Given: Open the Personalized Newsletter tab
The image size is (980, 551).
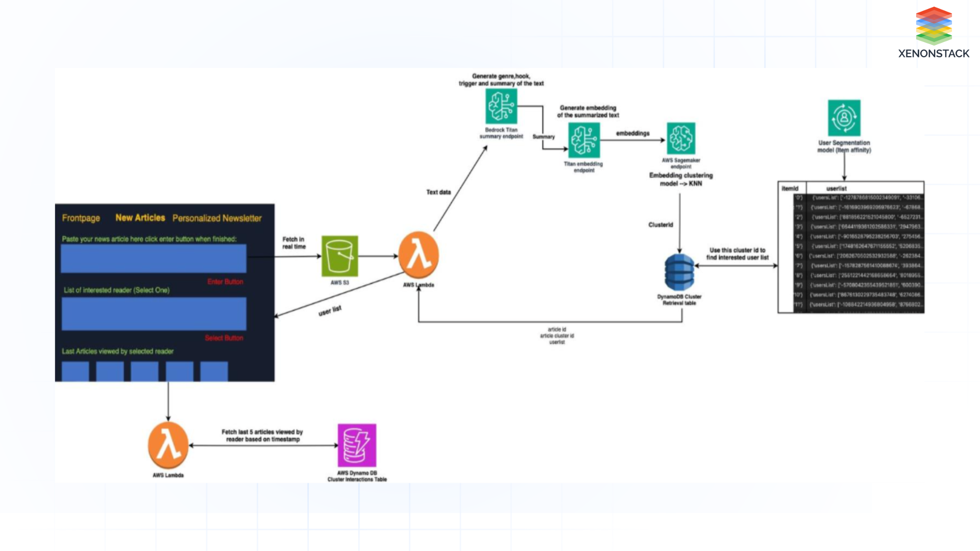Looking at the screenshot, I should pos(217,218).
